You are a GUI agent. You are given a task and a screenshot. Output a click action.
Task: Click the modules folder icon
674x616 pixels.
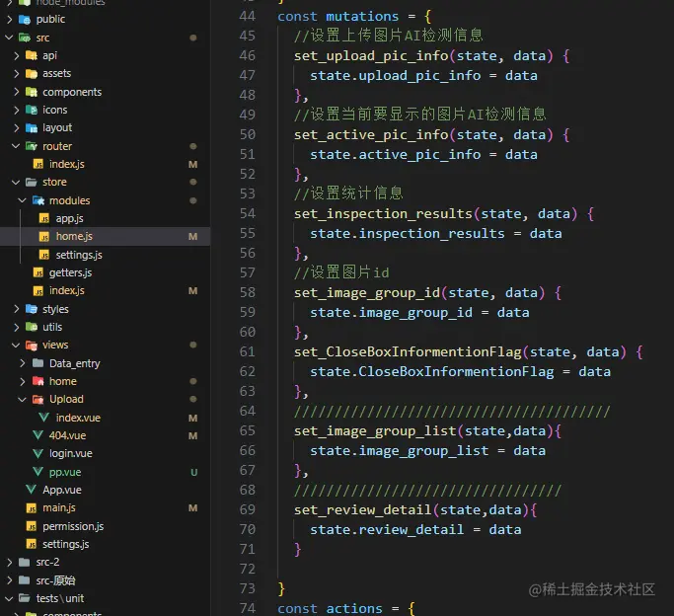(38, 200)
